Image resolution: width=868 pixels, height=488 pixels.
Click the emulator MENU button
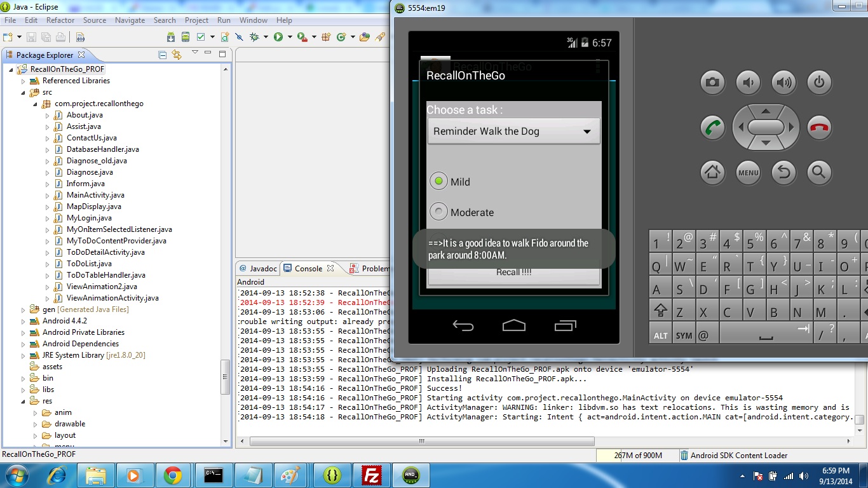[749, 172]
